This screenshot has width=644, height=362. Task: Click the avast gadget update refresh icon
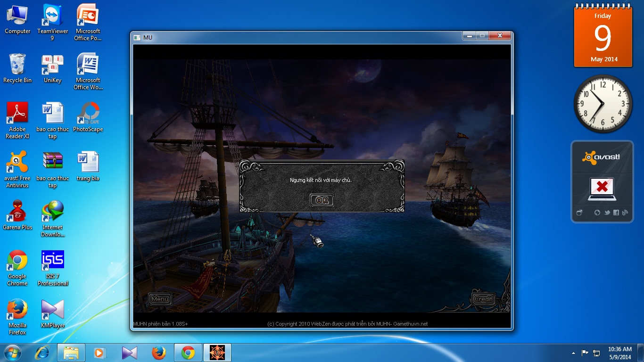pos(597,213)
